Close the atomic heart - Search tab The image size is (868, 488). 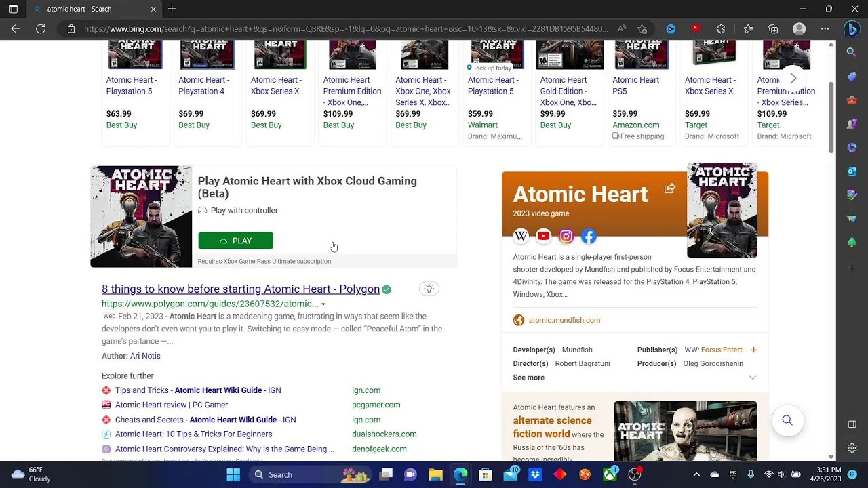(x=153, y=9)
